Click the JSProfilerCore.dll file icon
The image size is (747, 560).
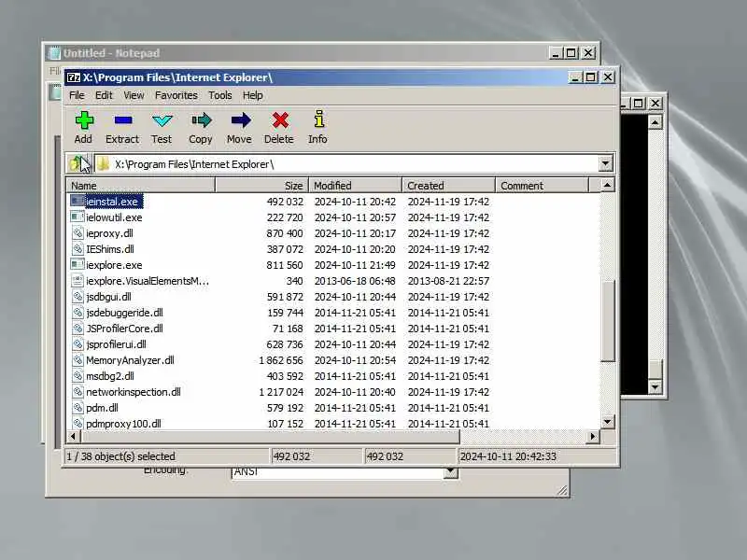pos(78,329)
